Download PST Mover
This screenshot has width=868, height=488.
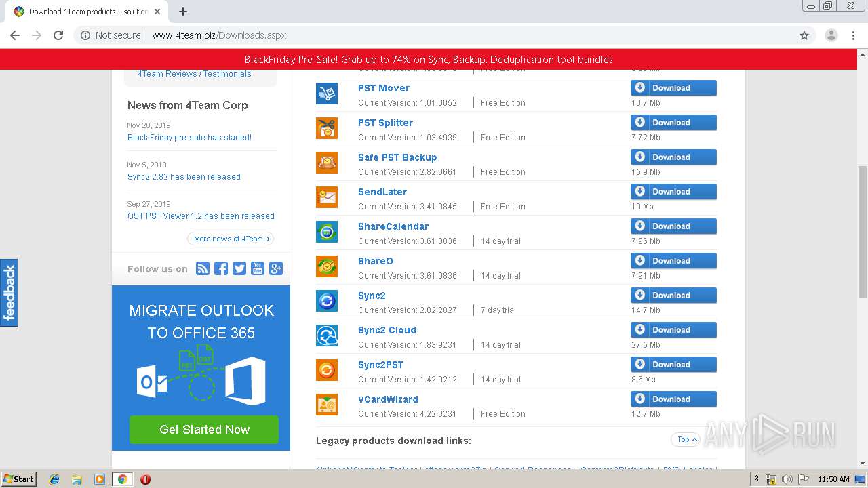[x=673, y=88]
